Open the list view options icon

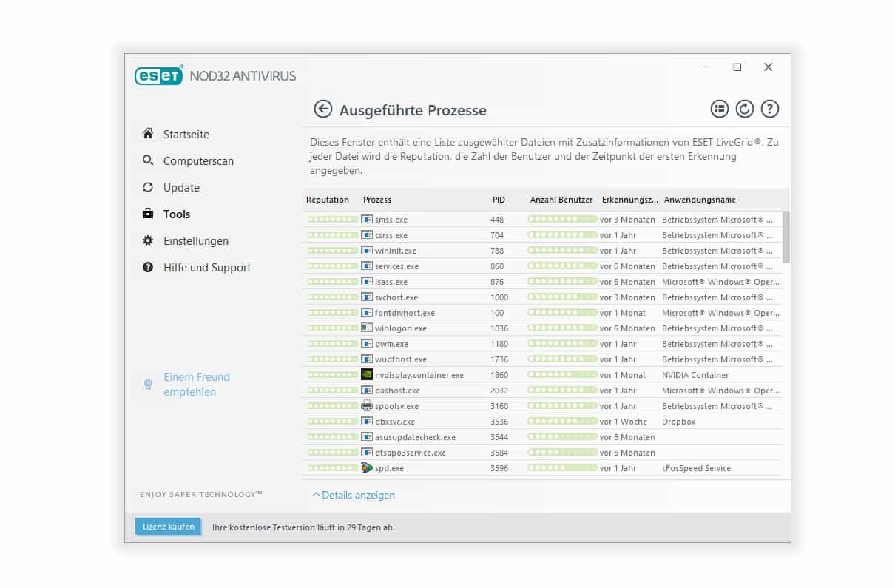point(720,109)
